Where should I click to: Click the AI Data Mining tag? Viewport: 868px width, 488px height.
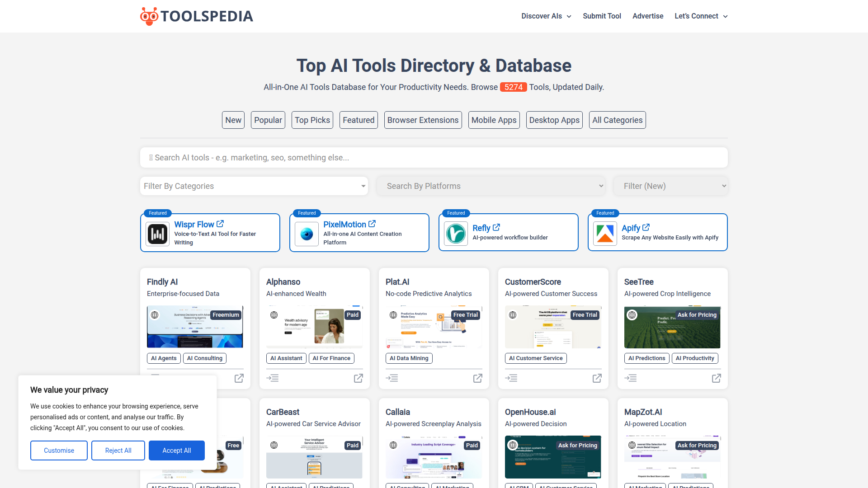(x=409, y=358)
